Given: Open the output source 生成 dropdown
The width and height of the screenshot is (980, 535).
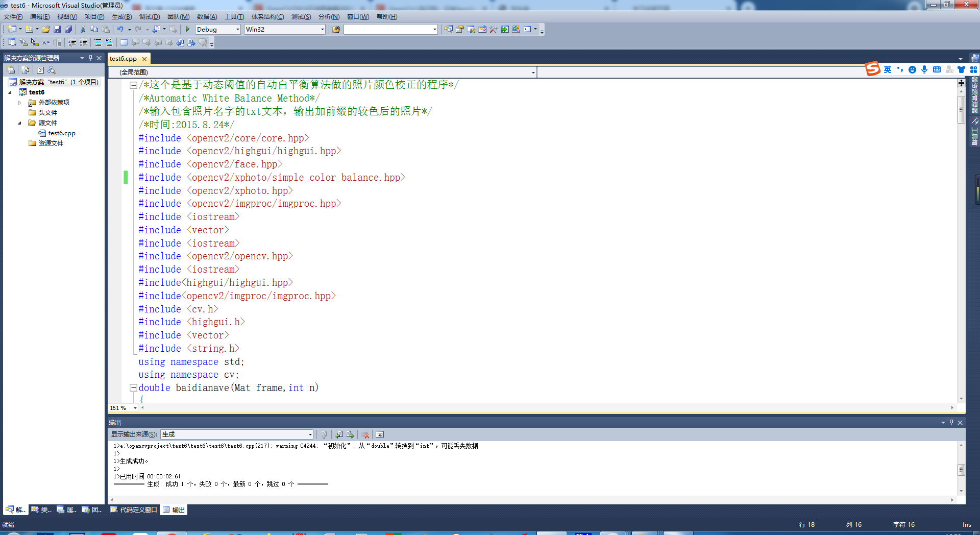Looking at the screenshot, I should (x=310, y=434).
